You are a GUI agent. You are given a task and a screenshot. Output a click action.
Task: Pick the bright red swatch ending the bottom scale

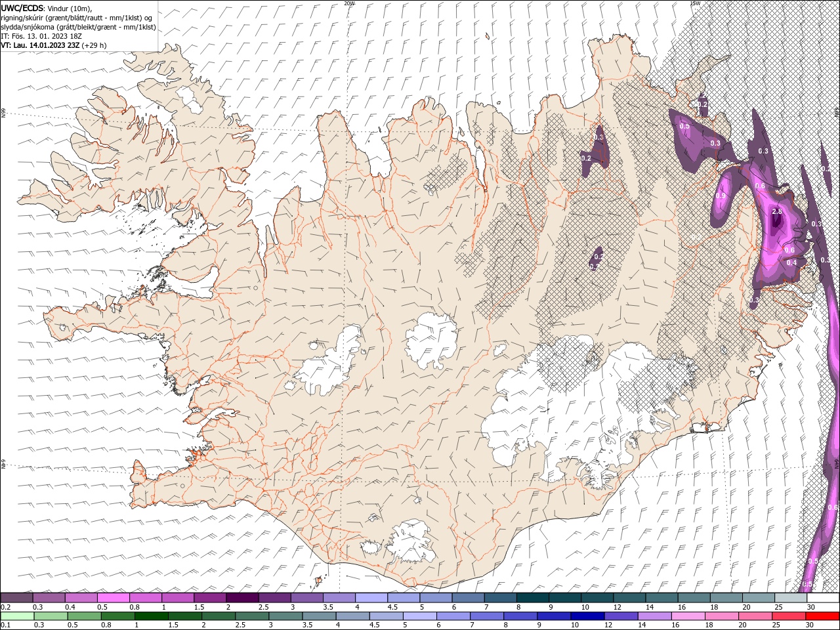(822, 616)
